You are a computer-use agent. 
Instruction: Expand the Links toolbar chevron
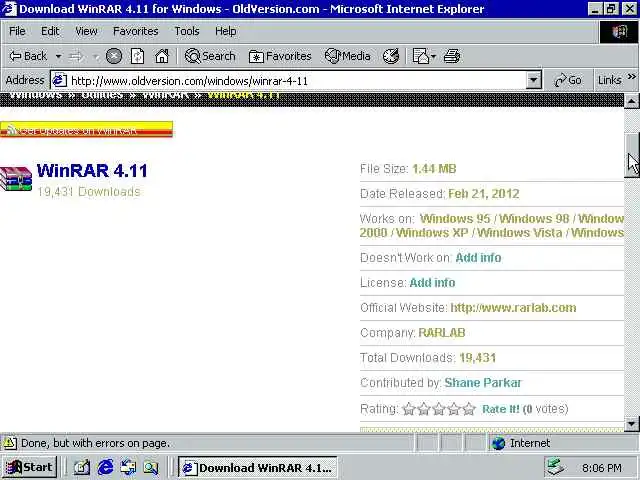pos(631,77)
